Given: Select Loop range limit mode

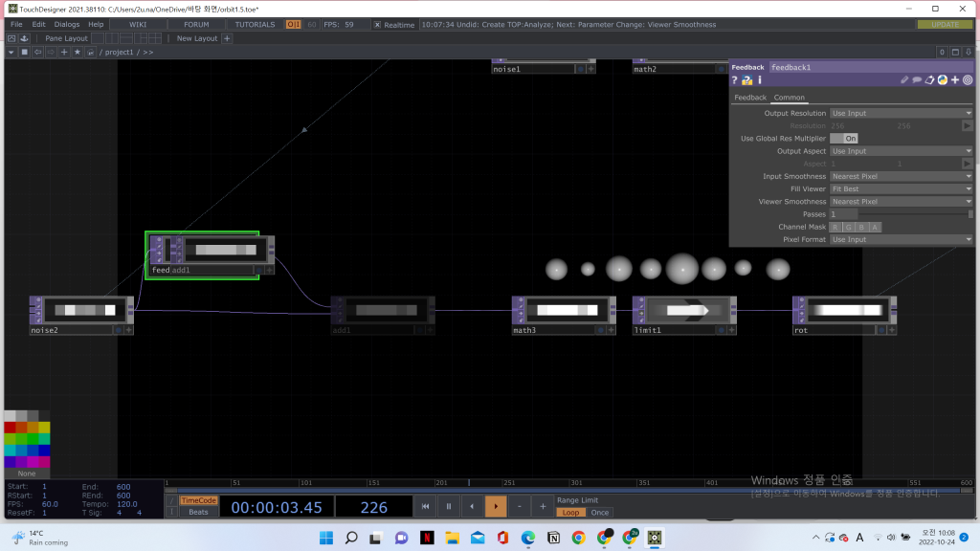Looking at the screenshot, I should pyautogui.click(x=570, y=513).
